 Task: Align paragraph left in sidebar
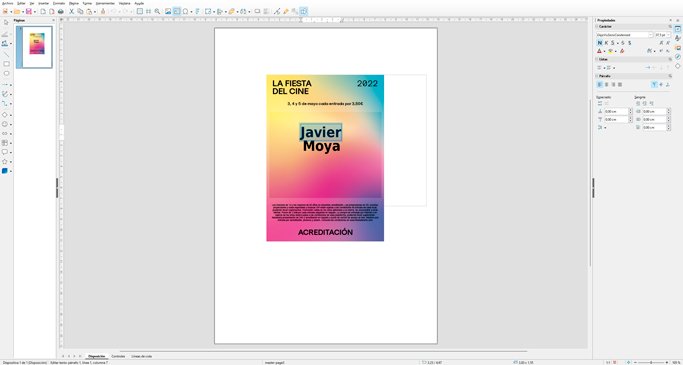(600, 84)
